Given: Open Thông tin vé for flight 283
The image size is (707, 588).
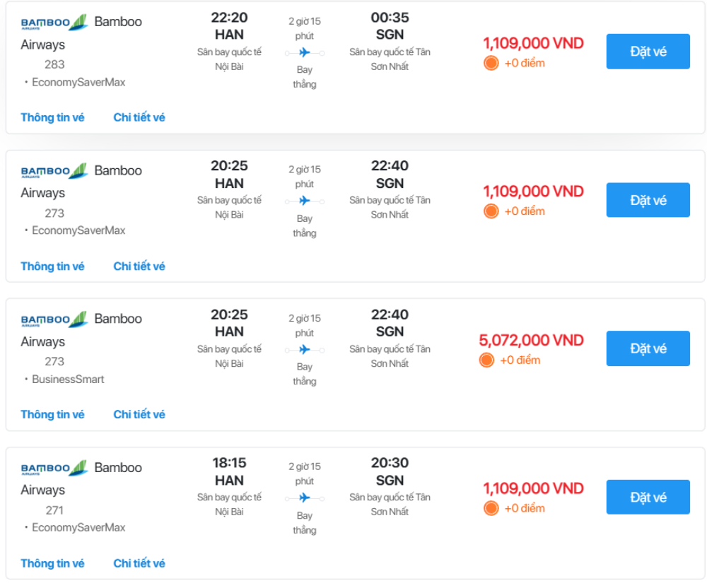Looking at the screenshot, I should click(52, 117).
